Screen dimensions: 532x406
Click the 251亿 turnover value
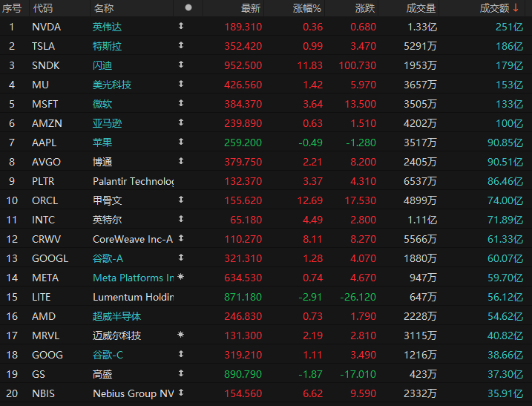pos(509,27)
